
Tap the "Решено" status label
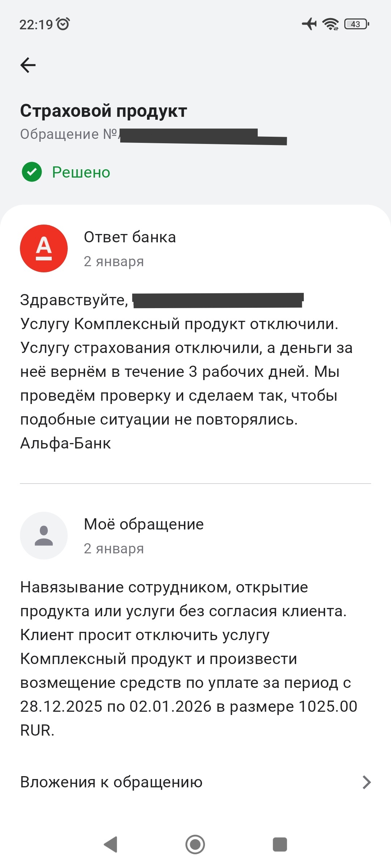click(81, 172)
